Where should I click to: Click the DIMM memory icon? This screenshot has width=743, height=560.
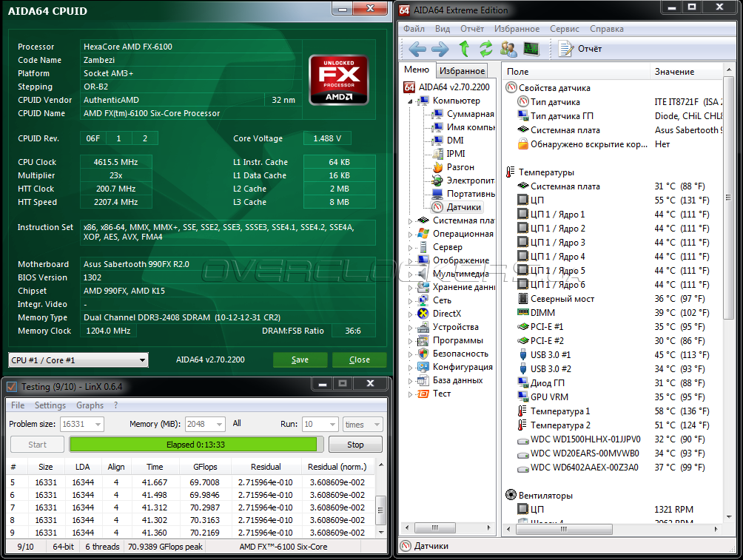click(523, 313)
